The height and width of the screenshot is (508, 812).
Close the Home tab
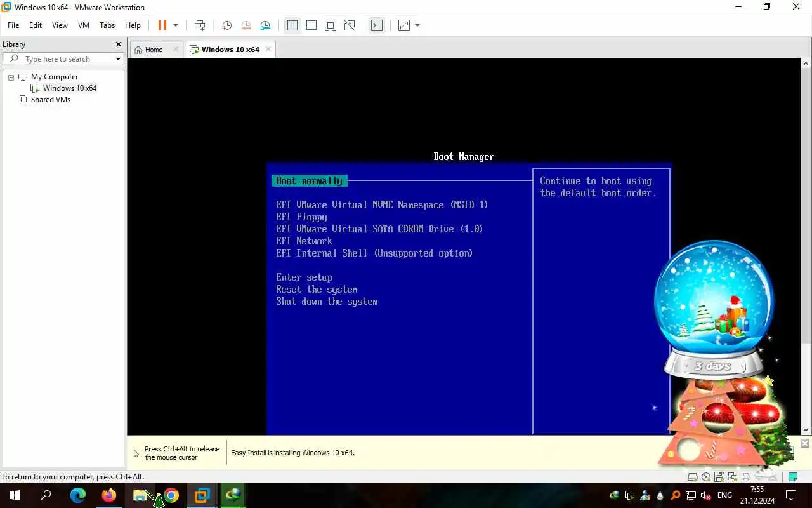tap(176, 49)
